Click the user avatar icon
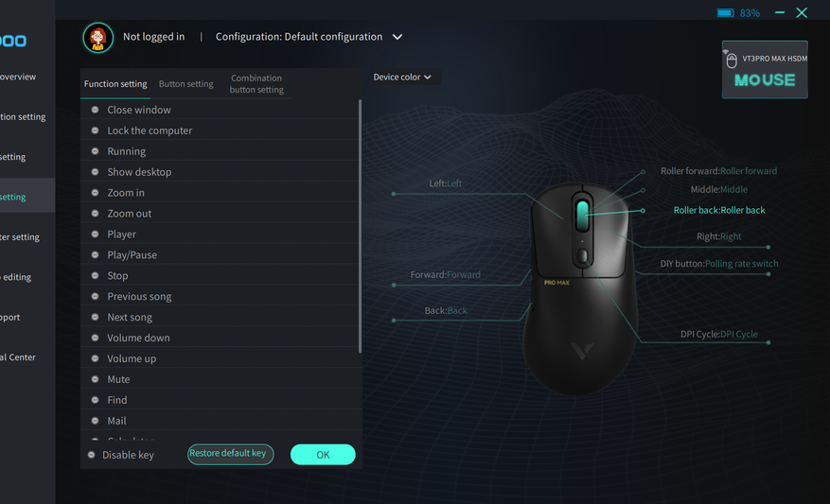Viewport: 830px width, 504px height. coord(97,38)
